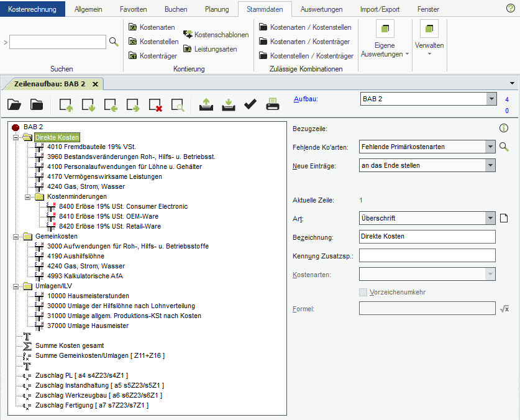Click the document icon next to Art

(504, 218)
